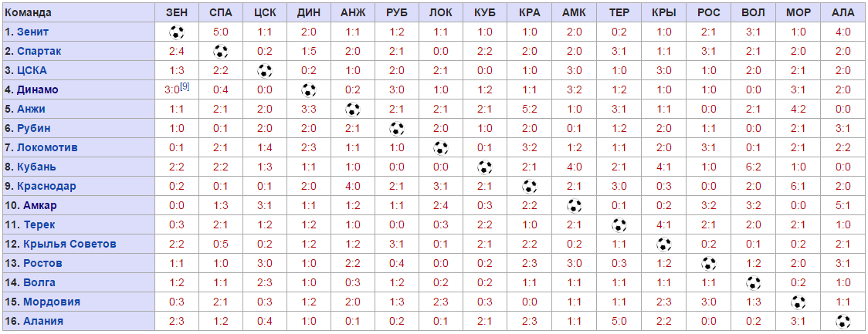Open the Зенит team link

point(34,32)
